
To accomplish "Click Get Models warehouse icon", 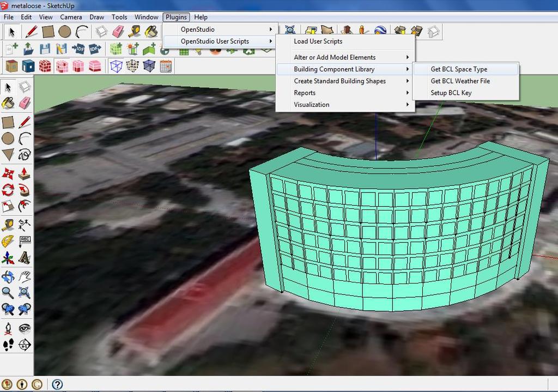I will click(401, 31).
